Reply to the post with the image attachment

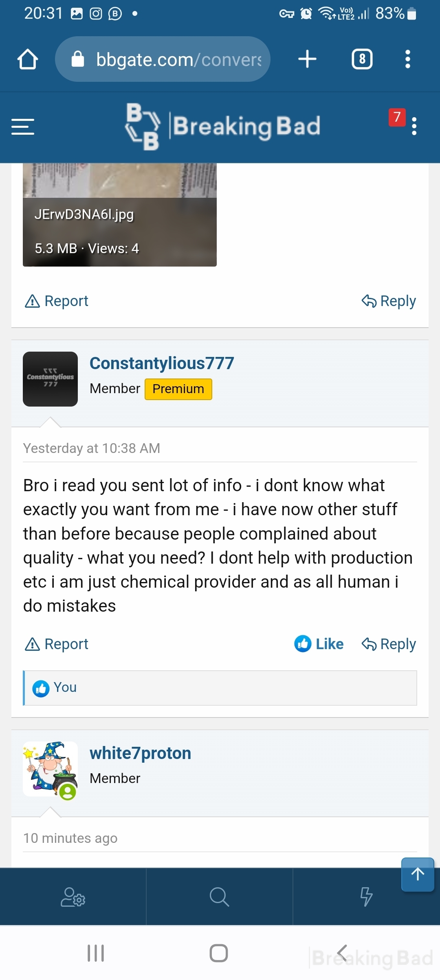click(389, 301)
